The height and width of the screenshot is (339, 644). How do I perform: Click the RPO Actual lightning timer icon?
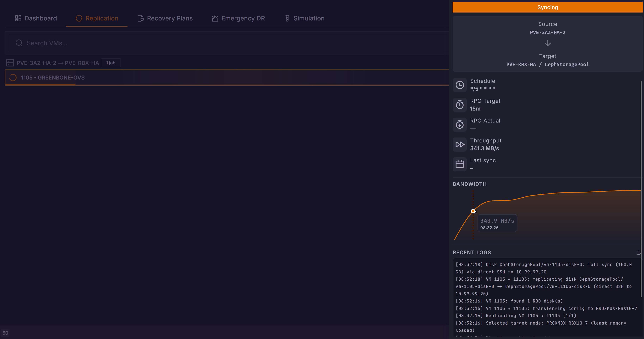(460, 124)
